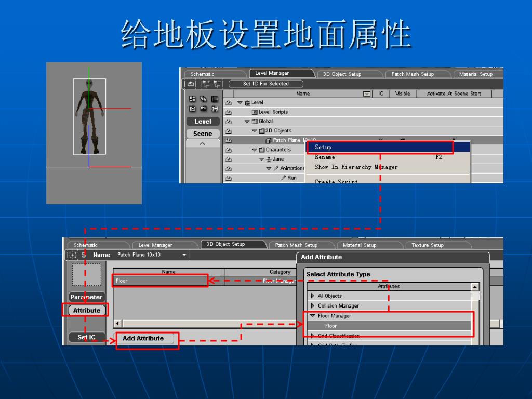
Task: Click leading row icon beside Level
Action: (x=229, y=102)
